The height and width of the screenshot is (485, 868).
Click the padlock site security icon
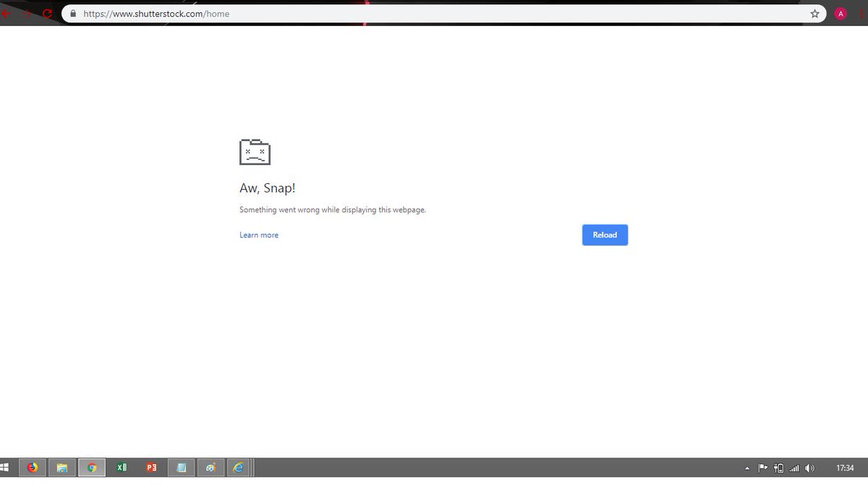pyautogui.click(x=73, y=14)
